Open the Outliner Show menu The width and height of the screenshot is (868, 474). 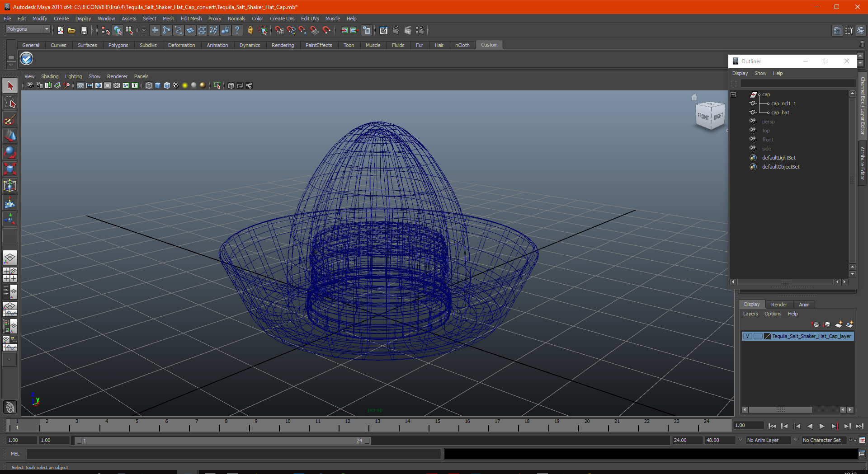[760, 73]
